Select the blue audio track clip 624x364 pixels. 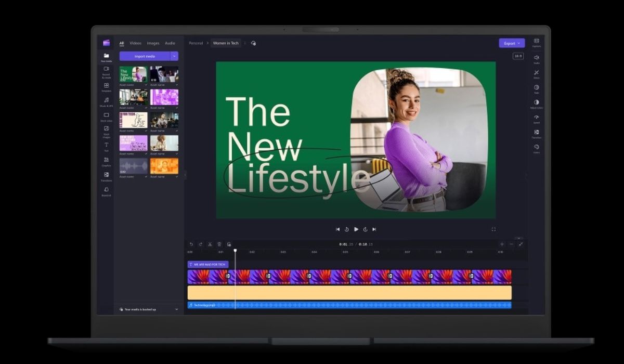tap(349, 305)
